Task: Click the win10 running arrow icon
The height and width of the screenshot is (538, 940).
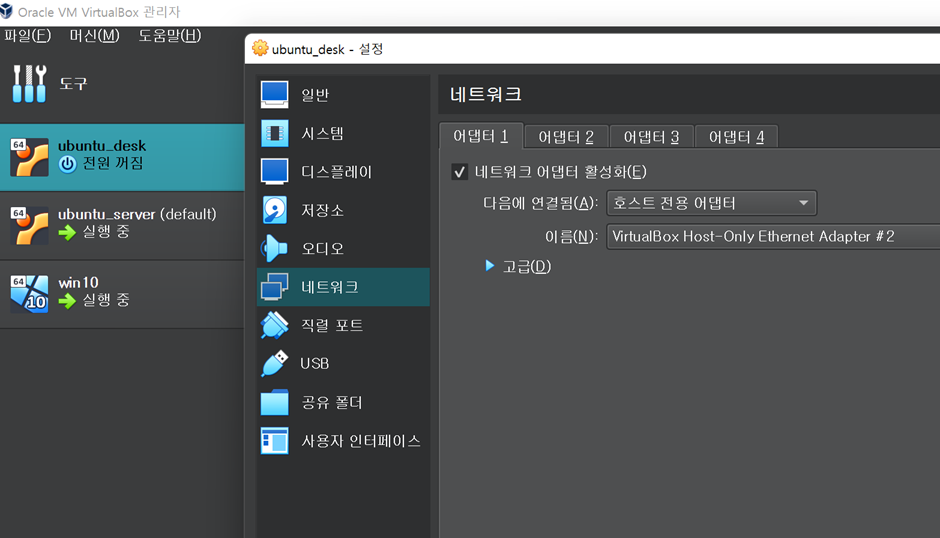Action: [x=68, y=300]
